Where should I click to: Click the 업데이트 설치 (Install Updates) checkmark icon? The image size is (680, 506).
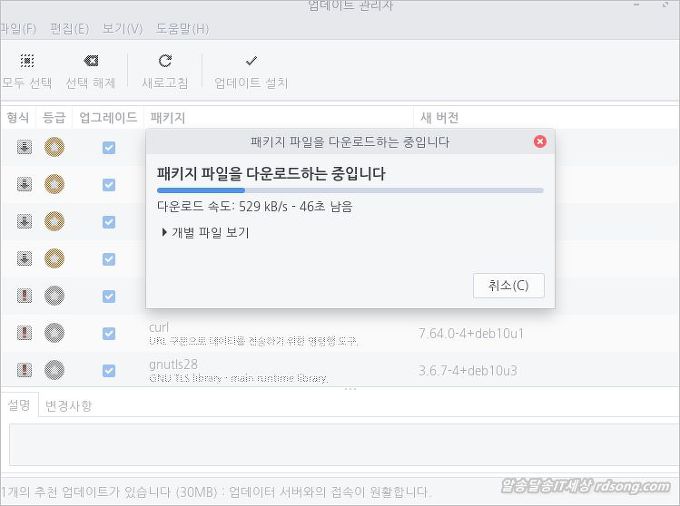(x=251, y=61)
